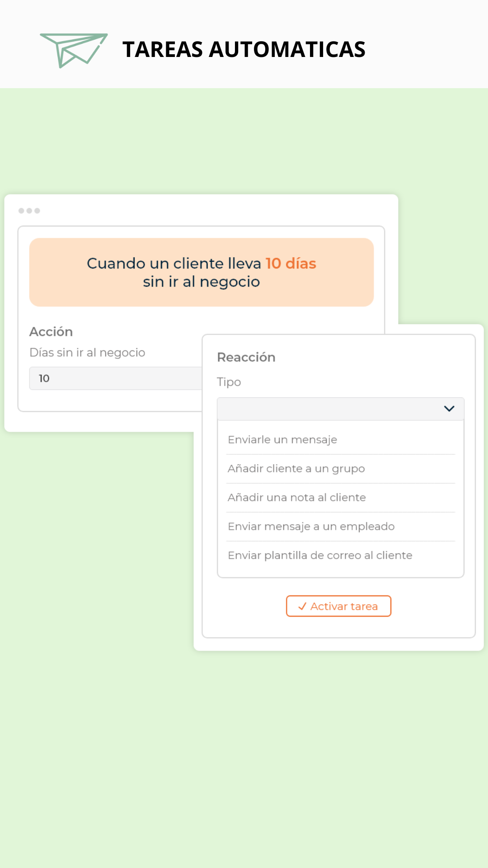Click the Acción section title
Viewport: 488px width, 868px height.
click(51, 331)
